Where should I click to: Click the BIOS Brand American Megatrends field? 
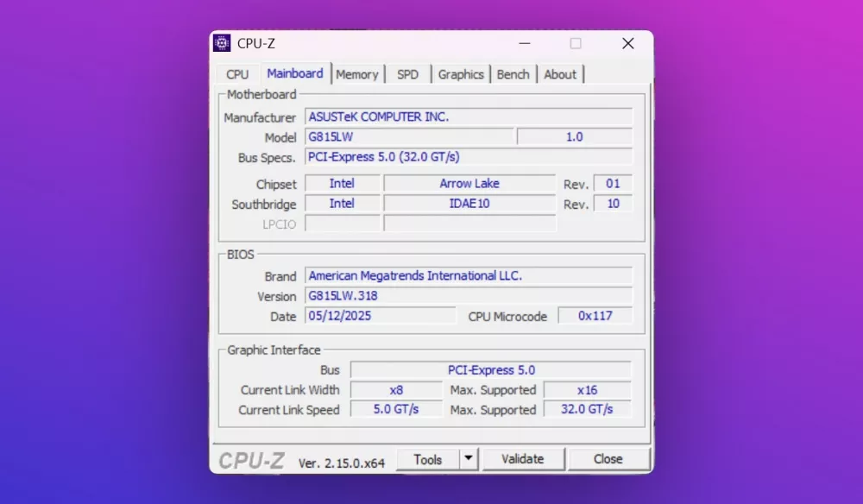(469, 275)
